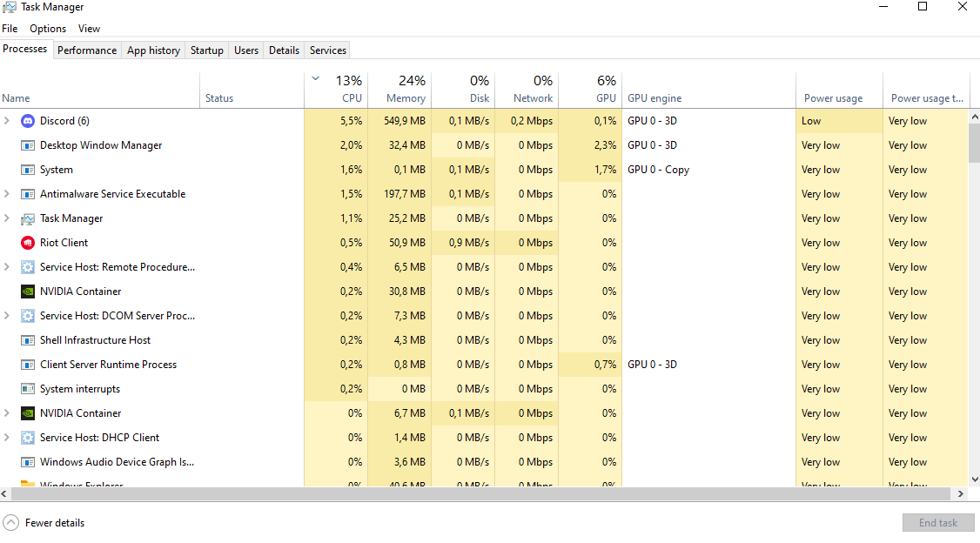This screenshot has width=980, height=543.
Task: Sort by the Status column header
Action: pos(252,90)
